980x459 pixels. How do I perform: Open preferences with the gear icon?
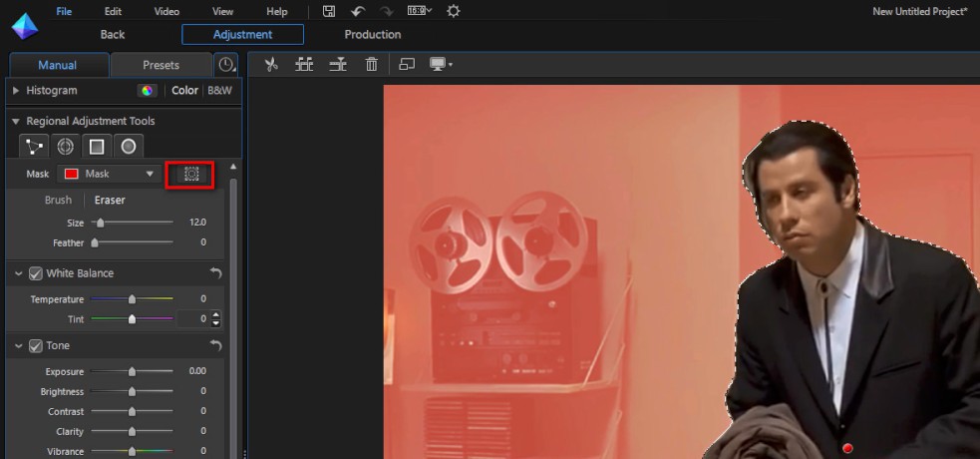pyautogui.click(x=454, y=11)
